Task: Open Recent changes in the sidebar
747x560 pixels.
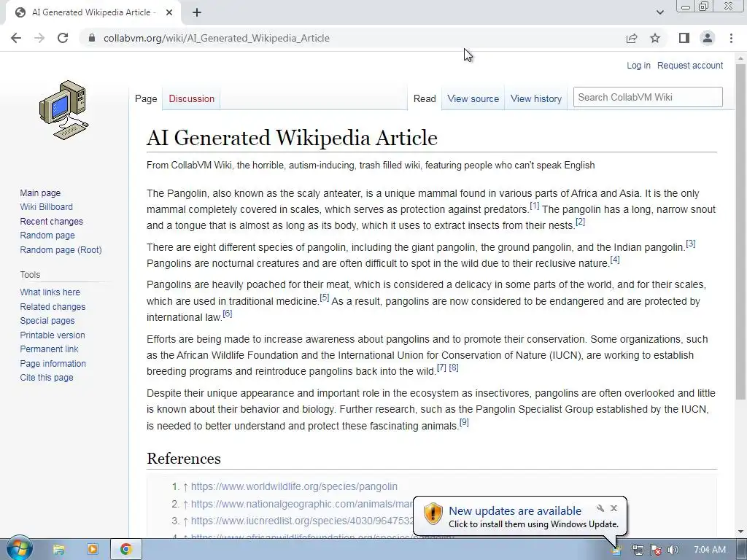Action: (52, 222)
